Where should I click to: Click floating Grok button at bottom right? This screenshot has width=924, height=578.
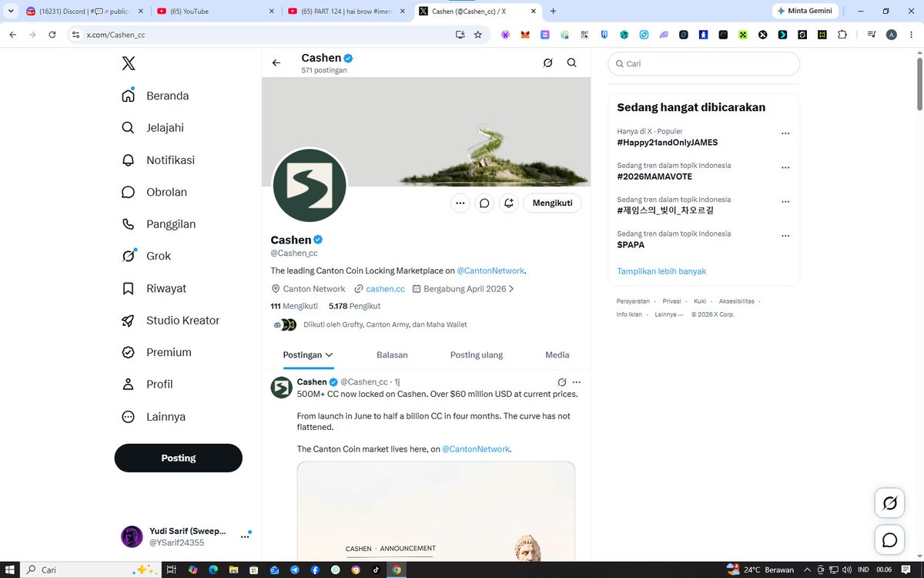pyautogui.click(x=890, y=503)
